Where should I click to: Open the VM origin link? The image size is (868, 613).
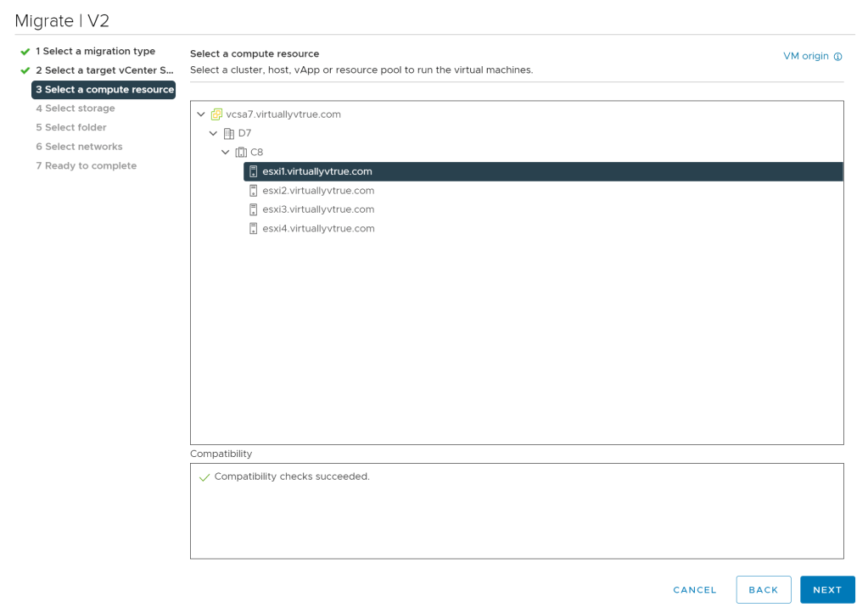[x=805, y=56]
